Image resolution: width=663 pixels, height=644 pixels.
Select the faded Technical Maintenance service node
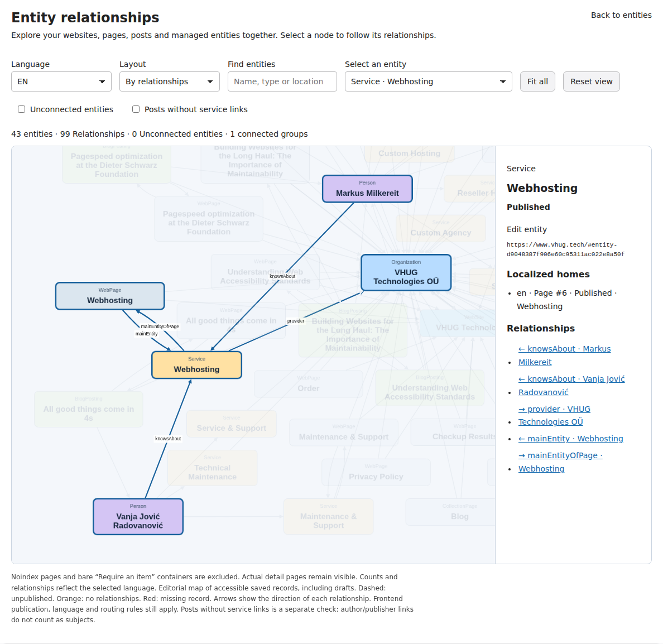(x=212, y=468)
